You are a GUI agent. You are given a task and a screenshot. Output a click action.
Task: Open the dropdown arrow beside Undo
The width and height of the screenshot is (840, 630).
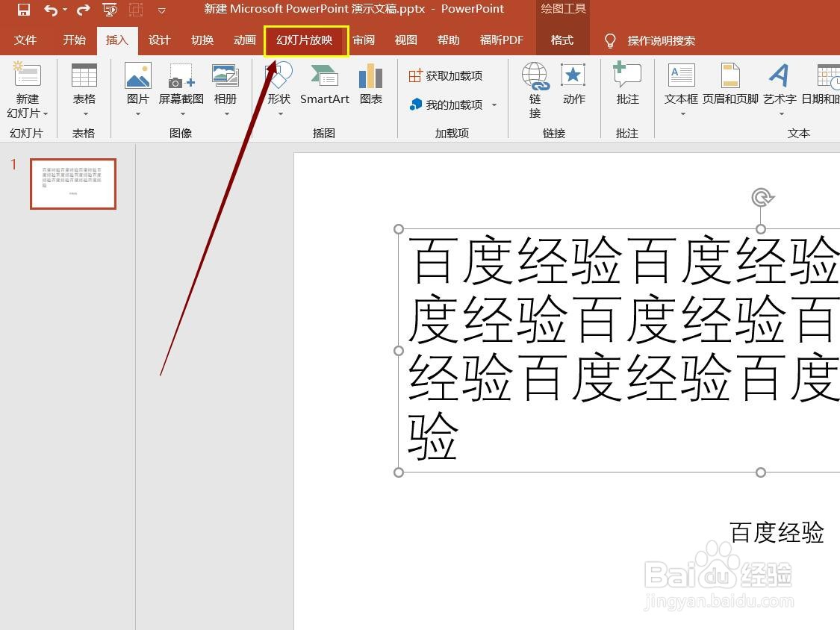[65, 10]
